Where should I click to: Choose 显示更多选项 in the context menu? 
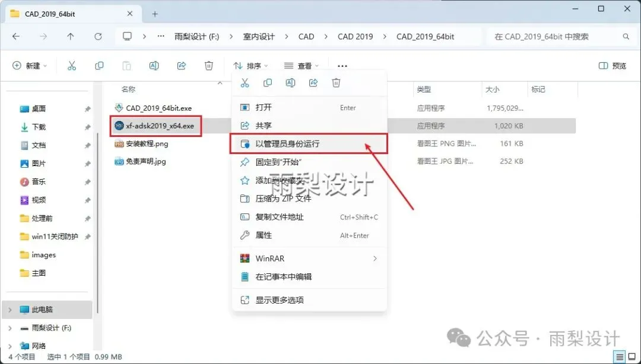coord(309,300)
